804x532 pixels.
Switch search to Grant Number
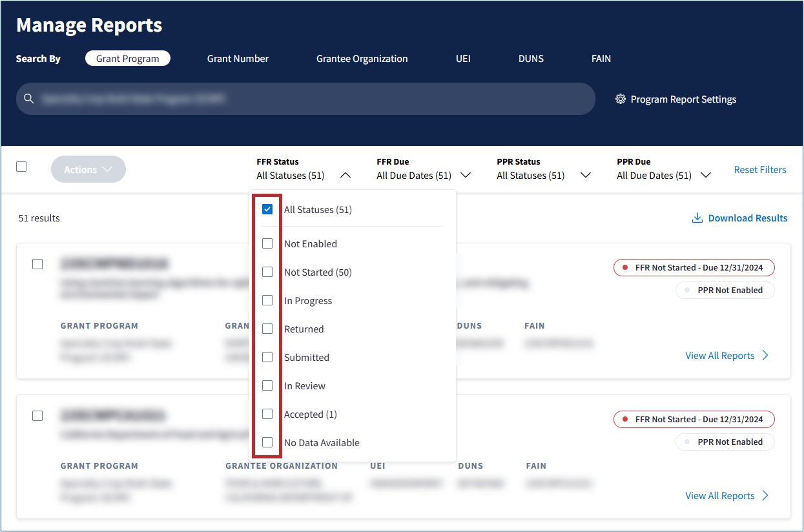(x=238, y=59)
